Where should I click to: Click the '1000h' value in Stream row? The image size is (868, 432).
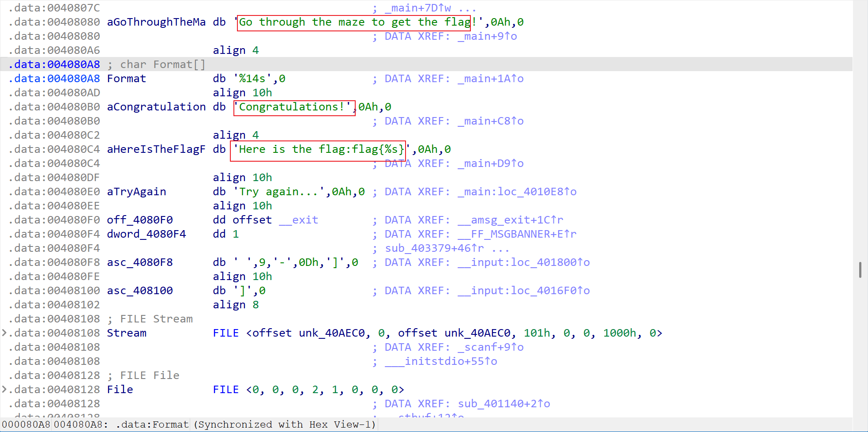coord(620,333)
